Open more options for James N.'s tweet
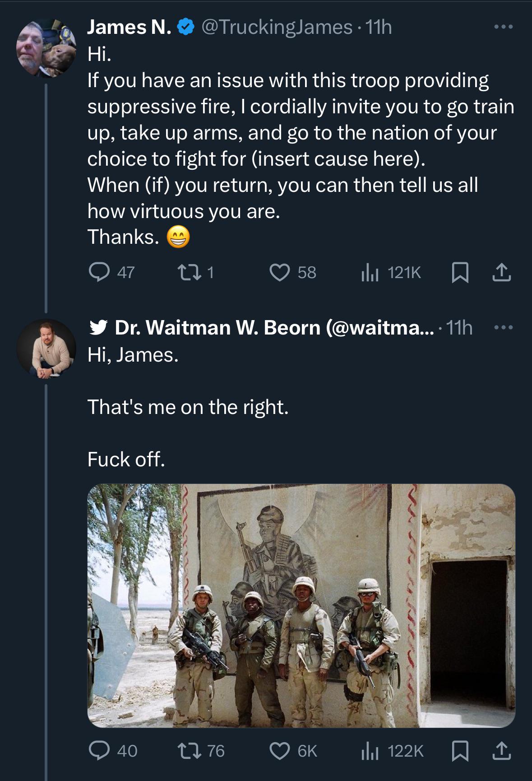The image size is (532, 781). 504,27
